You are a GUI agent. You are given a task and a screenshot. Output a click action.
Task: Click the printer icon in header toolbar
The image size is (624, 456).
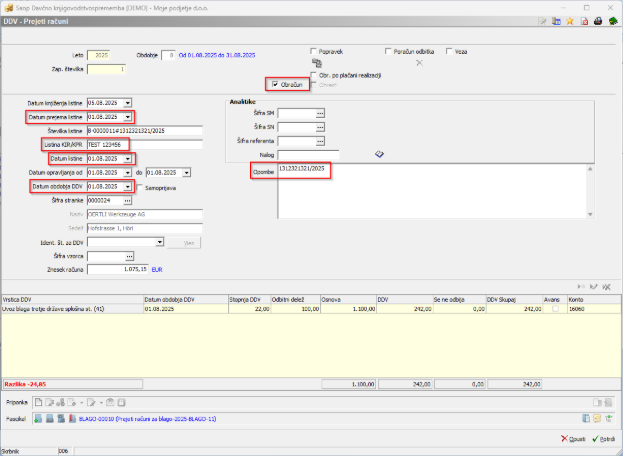pyautogui.click(x=598, y=21)
